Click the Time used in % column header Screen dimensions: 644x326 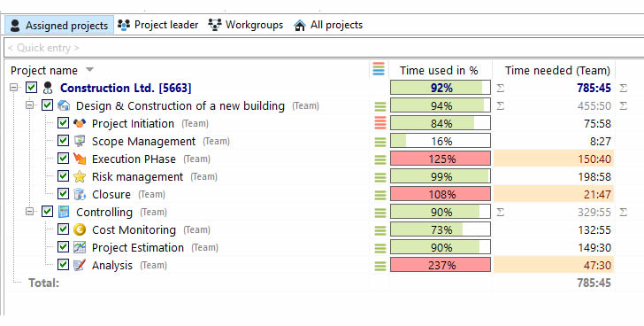(x=439, y=70)
